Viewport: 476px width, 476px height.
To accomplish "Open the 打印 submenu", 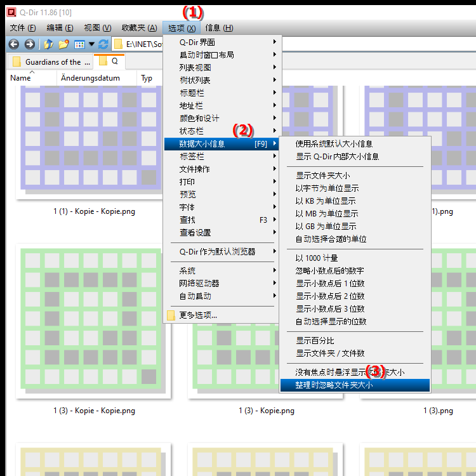I will (x=221, y=182).
